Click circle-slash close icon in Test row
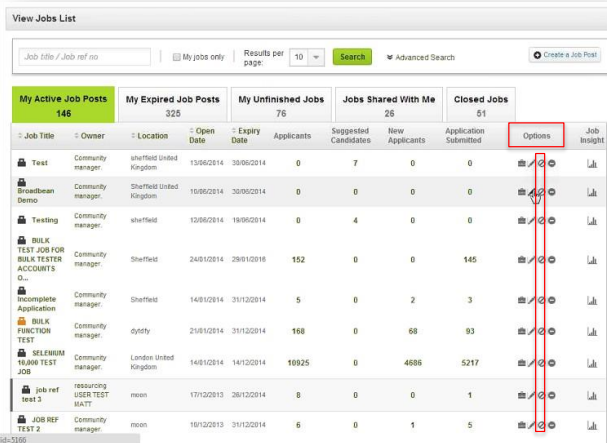Screen dimensions: 607x443 pos(541,163)
